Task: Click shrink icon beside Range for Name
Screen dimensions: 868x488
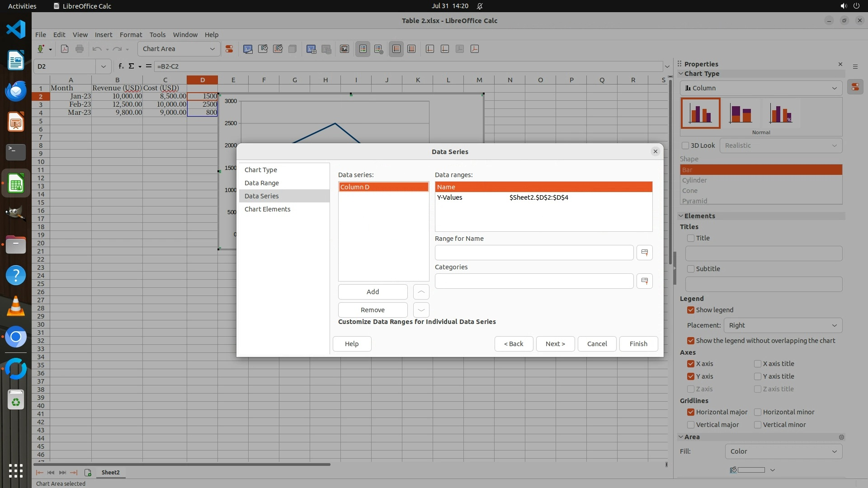Action: click(644, 253)
